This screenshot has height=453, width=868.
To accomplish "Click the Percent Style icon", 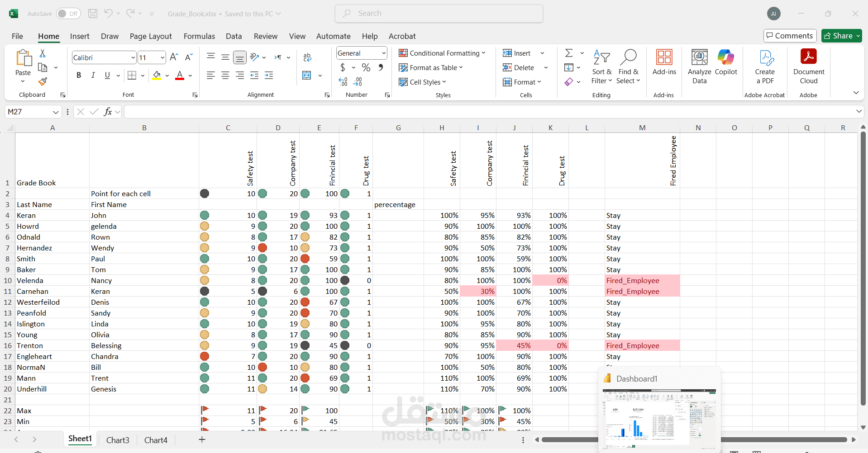I will point(366,67).
